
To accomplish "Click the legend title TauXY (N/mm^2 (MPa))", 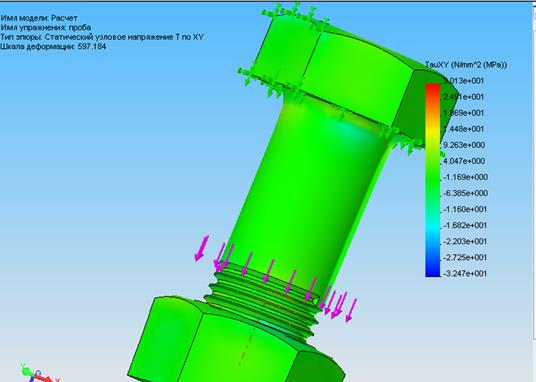I will (x=466, y=65).
